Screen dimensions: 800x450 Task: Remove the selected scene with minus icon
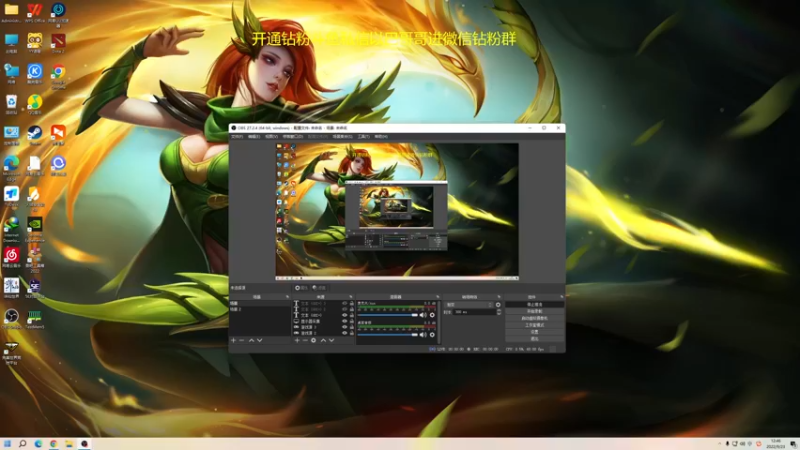pos(242,340)
